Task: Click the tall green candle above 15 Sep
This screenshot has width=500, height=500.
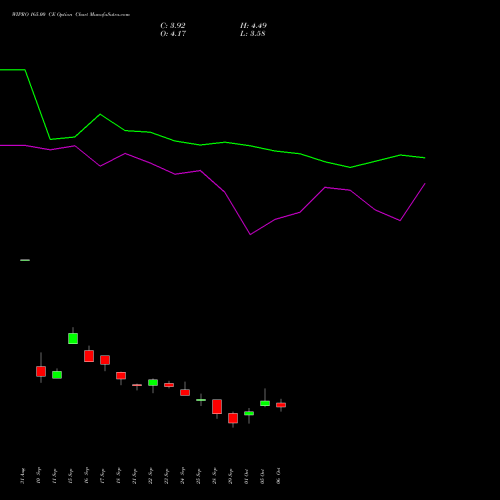Action: (x=73, y=338)
